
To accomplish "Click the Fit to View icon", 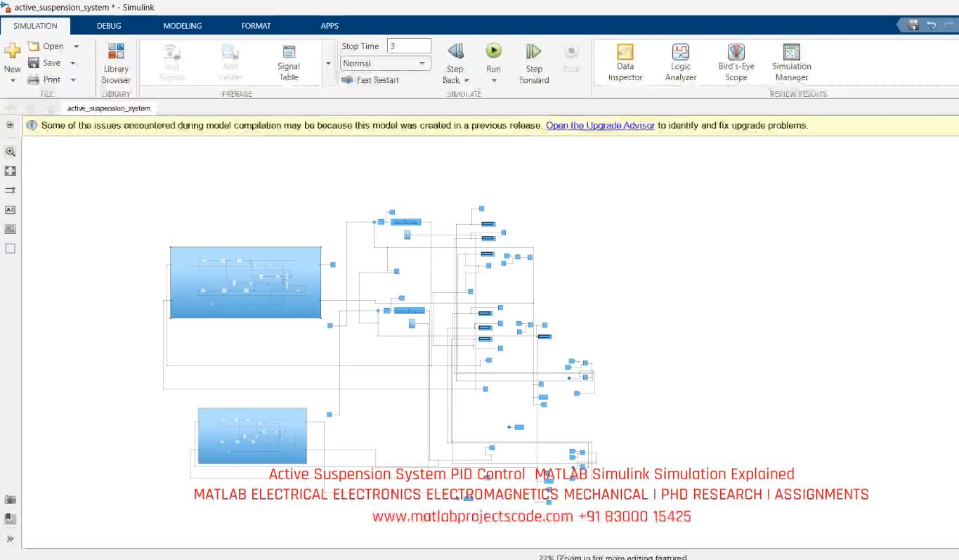I will [10, 171].
